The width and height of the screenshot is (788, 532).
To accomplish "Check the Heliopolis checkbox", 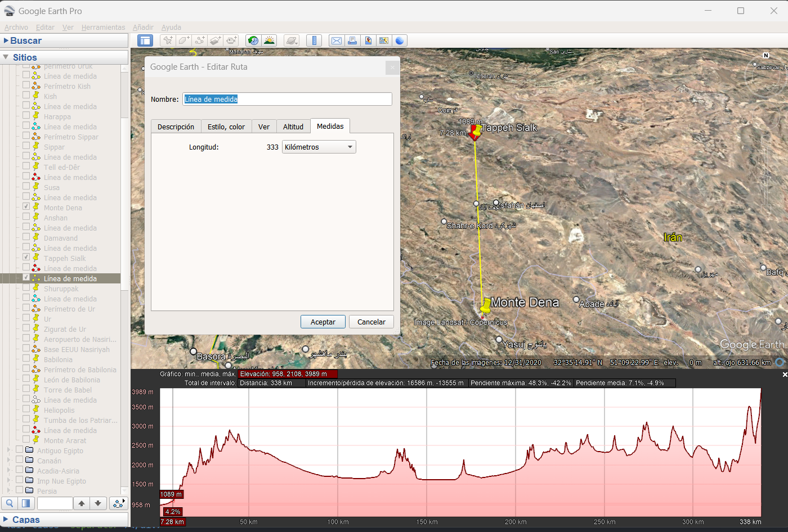I will point(26,409).
